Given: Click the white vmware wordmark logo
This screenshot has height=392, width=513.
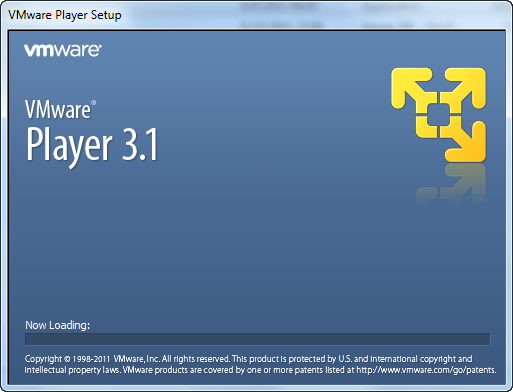Looking at the screenshot, I should click(x=63, y=50).
